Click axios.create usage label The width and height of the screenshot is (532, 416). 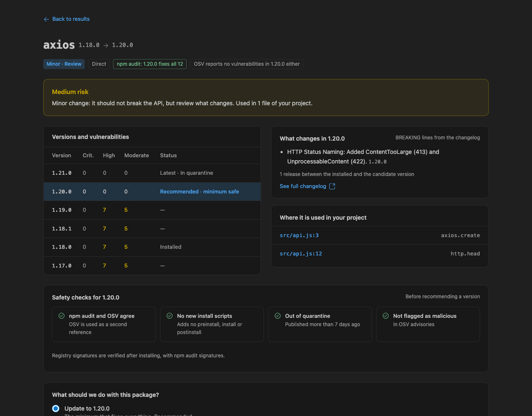pyautogui.click(x=461, y=235)
